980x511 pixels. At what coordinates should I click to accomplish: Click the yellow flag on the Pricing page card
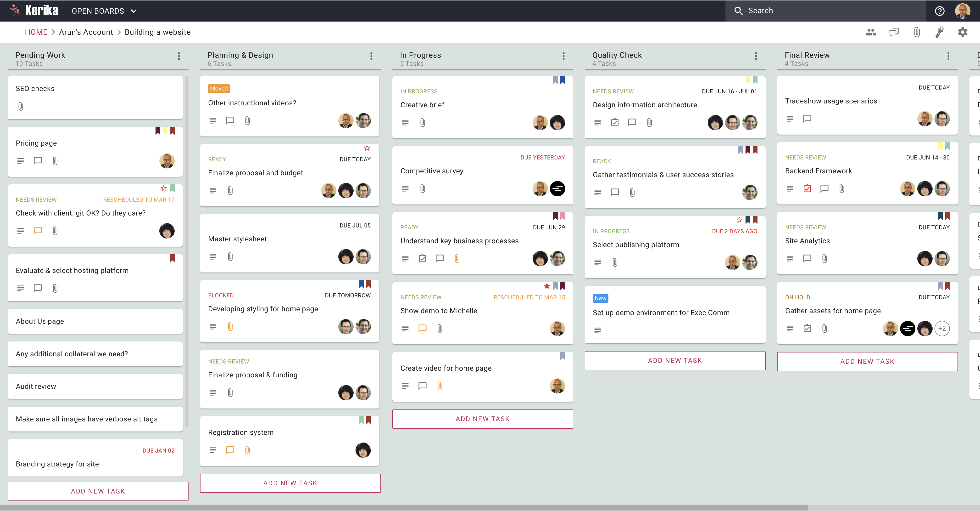(165, 131)
